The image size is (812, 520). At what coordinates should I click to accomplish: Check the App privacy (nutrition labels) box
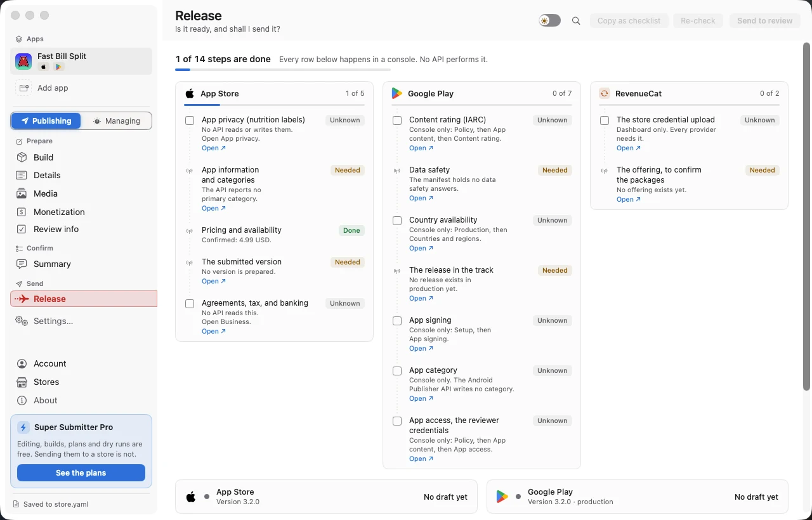coord(190,120)
